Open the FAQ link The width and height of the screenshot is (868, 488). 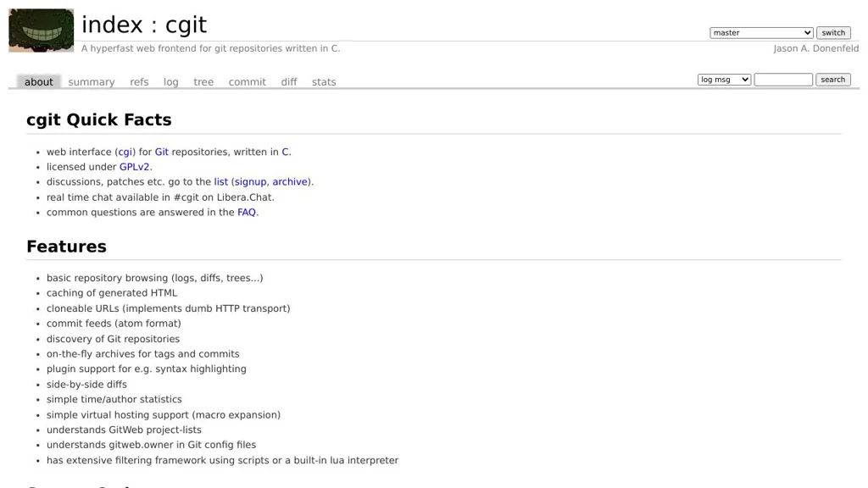click(247, 213)
